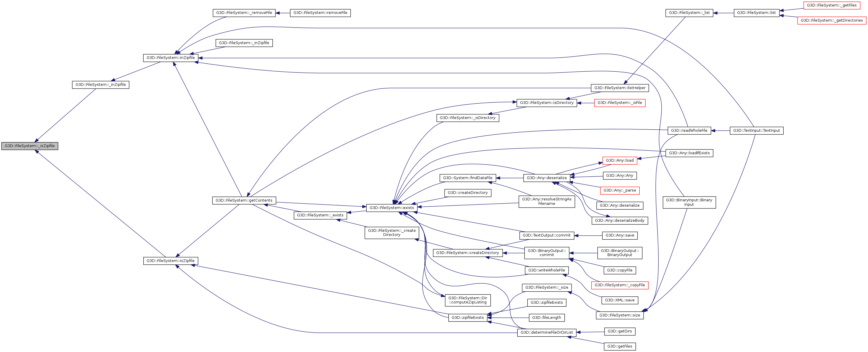Click the G3D::FileSystem::_isZipfile node
This screenshot has height=352, width=868.
click(30, 146)
